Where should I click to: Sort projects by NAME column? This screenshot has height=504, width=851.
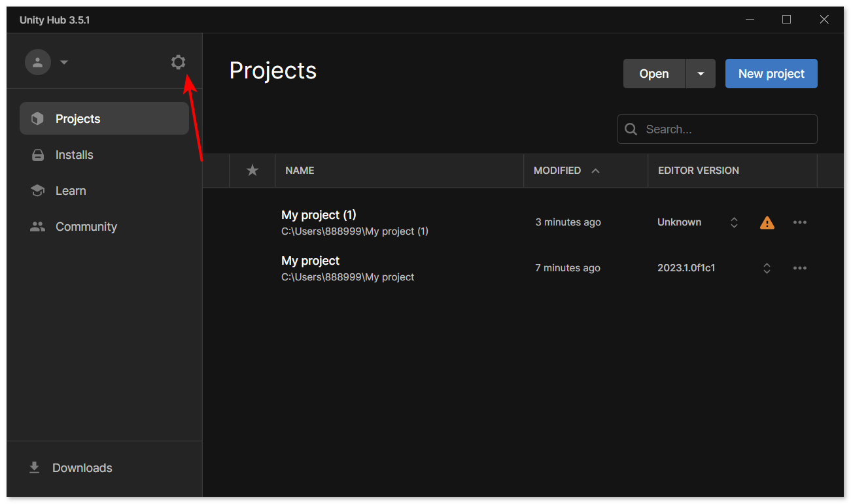[x=300, y=171]
